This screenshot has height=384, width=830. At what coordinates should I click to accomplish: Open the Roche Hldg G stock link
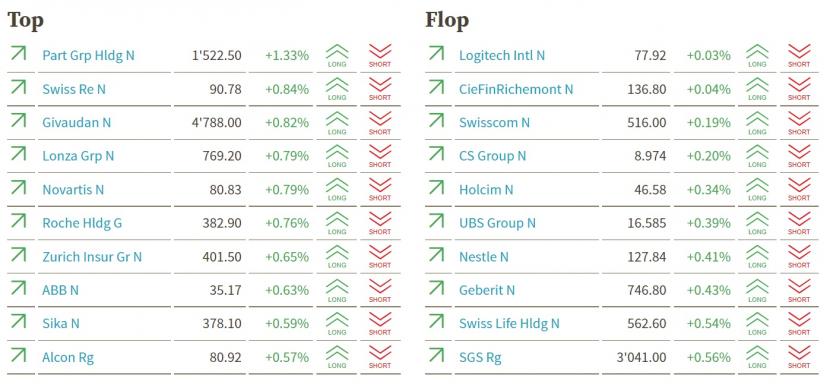point(82,223)
